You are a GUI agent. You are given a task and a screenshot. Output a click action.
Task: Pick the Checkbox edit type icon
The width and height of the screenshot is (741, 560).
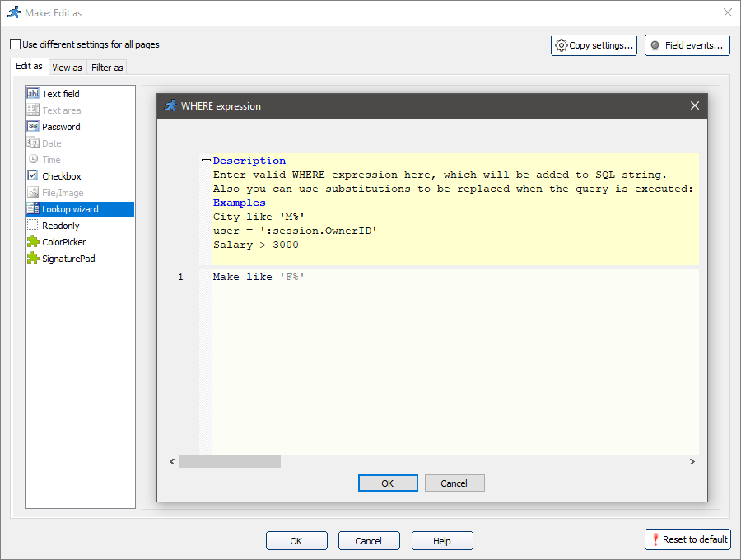pyautogui.click(x=33, y=176)
